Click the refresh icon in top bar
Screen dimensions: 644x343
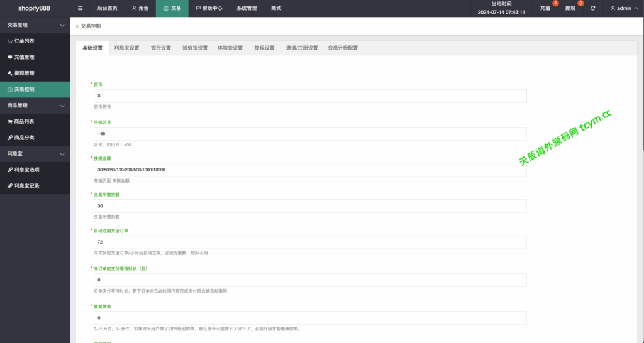coord(592,8)
